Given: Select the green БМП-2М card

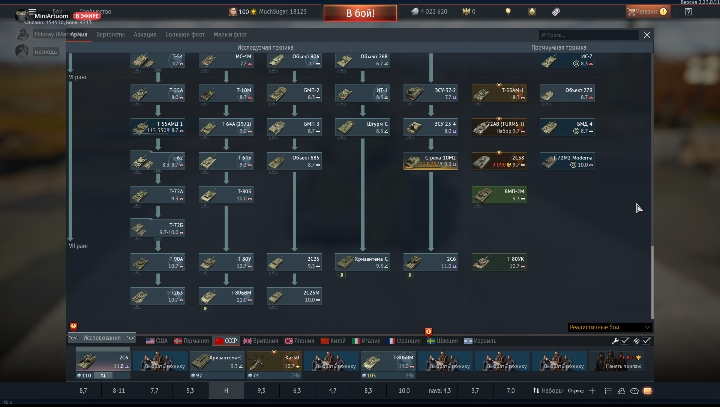Looking at the screenshot, I should coord(499,195).
